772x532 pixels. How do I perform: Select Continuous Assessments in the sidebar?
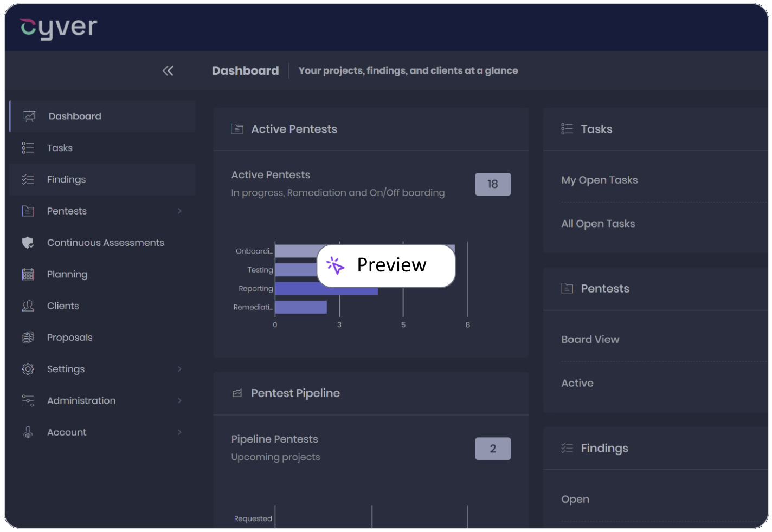coord(103,243)
